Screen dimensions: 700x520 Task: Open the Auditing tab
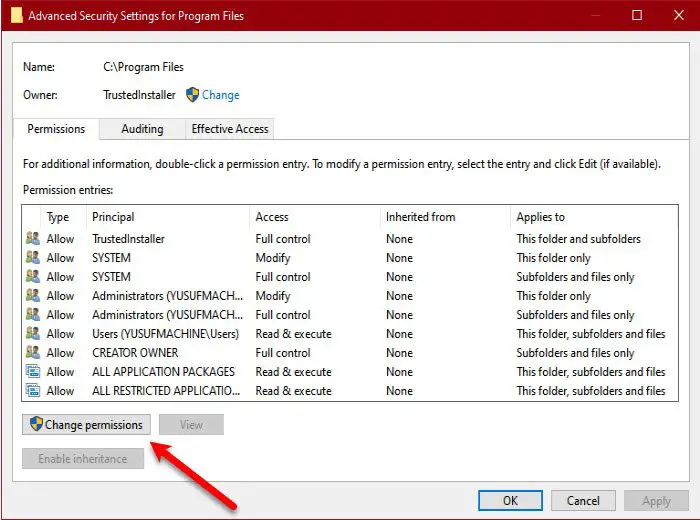(142, 129)
